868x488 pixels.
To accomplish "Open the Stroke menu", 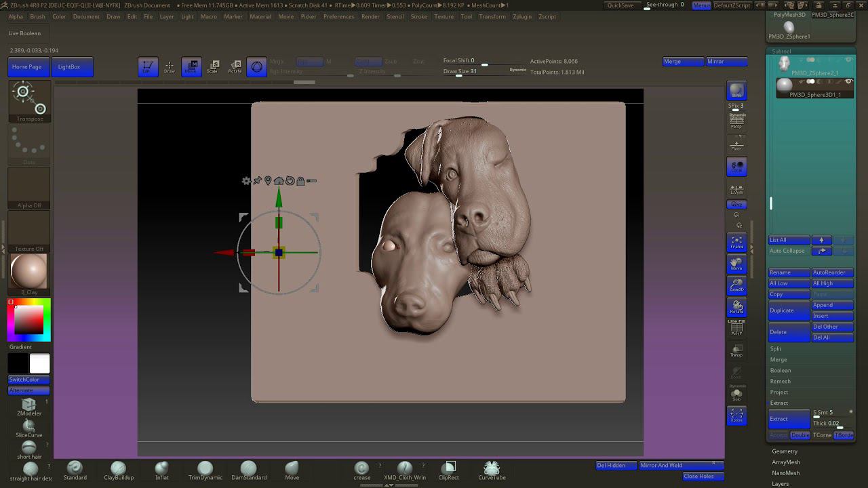I will coord(419,16).
